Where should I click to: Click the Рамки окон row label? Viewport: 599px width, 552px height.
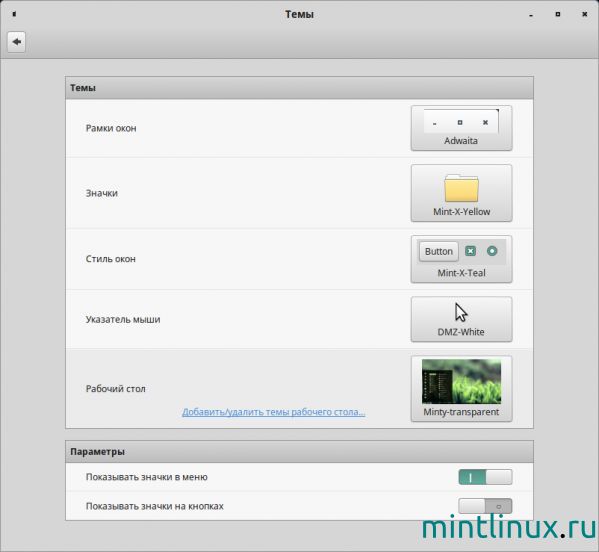coord(111,128)
